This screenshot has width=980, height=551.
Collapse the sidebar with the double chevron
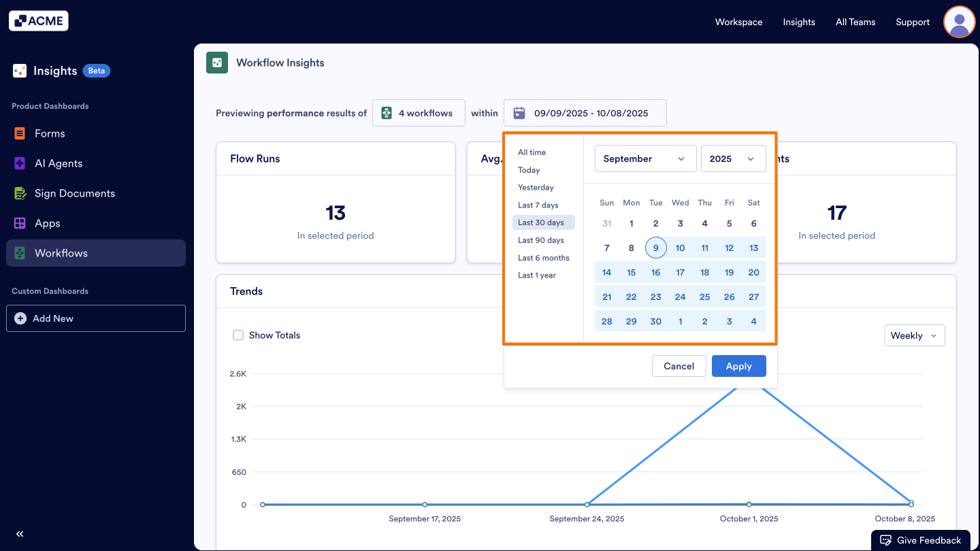[x=19, y=534]
